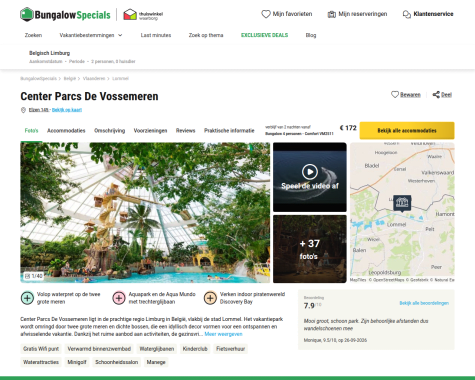Viewport: 475px width, 380px height.
Task: Click the Lommel breadcrumb
Action: (120, 79)
